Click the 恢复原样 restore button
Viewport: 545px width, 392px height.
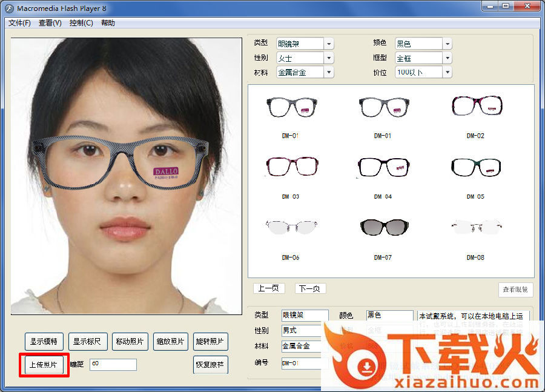point(210,365)
